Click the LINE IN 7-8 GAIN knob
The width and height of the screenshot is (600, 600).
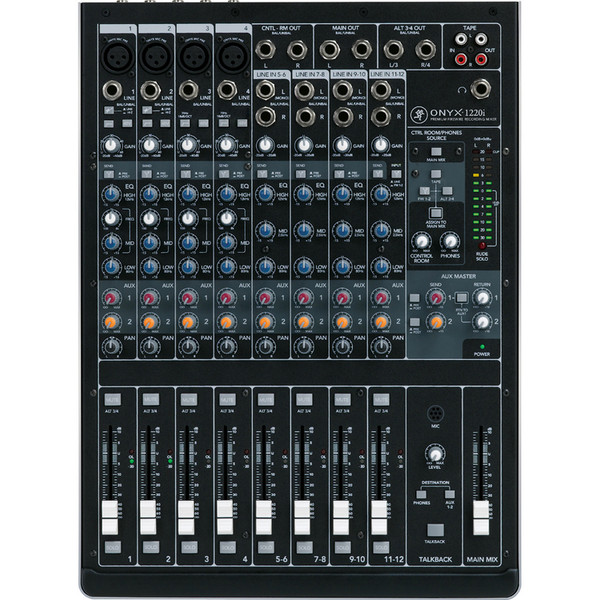[304, 145]
